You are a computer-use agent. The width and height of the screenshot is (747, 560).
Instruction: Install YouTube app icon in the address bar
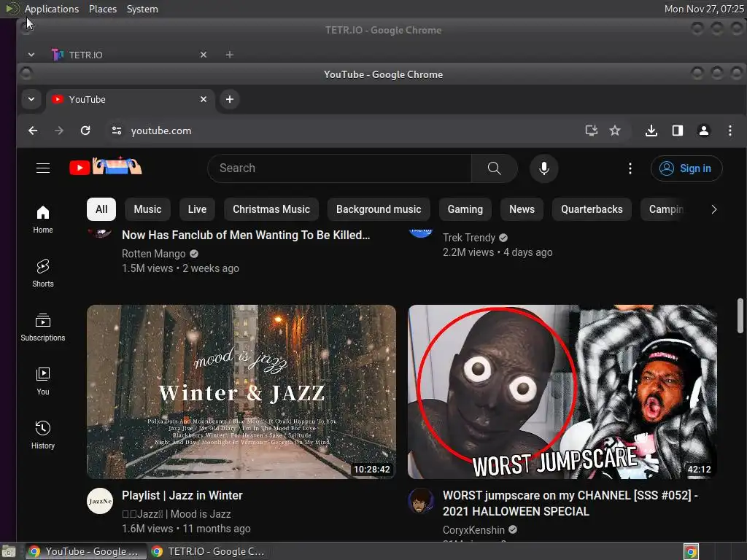[591, 131]
